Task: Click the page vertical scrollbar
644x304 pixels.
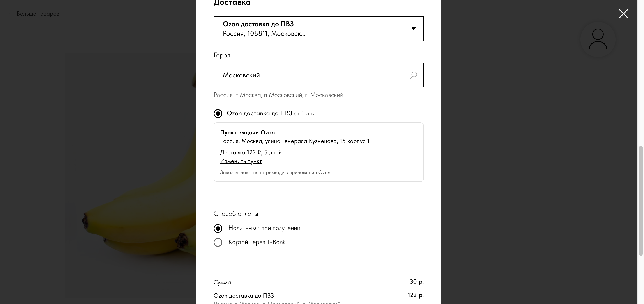Action: tap(640, 200)
